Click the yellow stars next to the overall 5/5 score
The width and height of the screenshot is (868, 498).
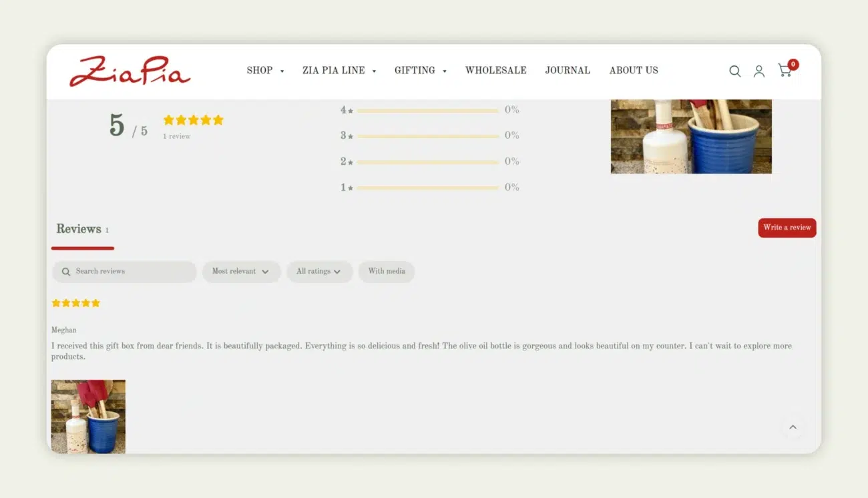tap(192, 119)
